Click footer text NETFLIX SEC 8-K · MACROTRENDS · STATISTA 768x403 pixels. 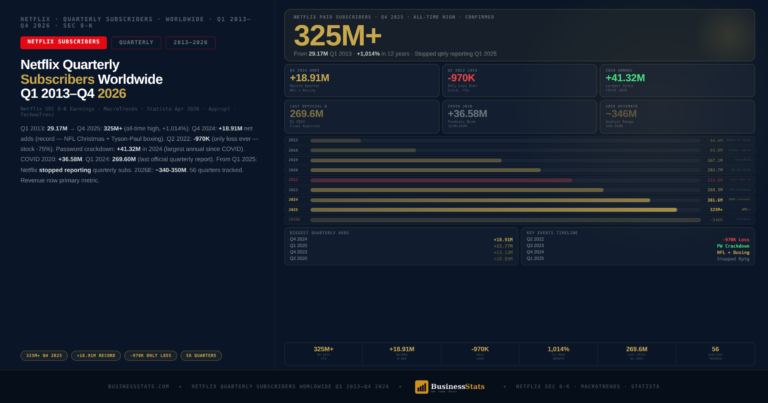[588, 386]
